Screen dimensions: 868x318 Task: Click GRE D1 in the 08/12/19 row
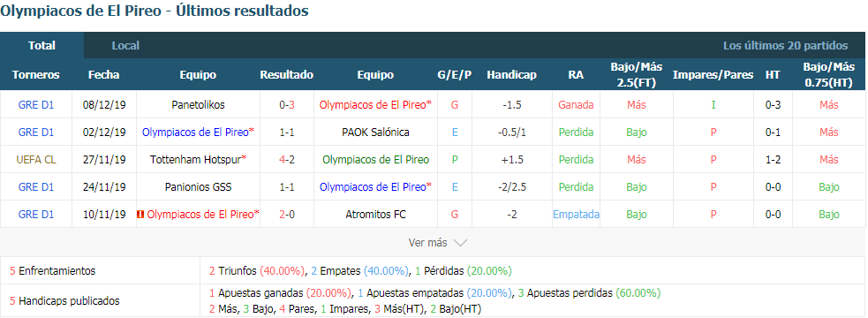(x=36, y=105)
